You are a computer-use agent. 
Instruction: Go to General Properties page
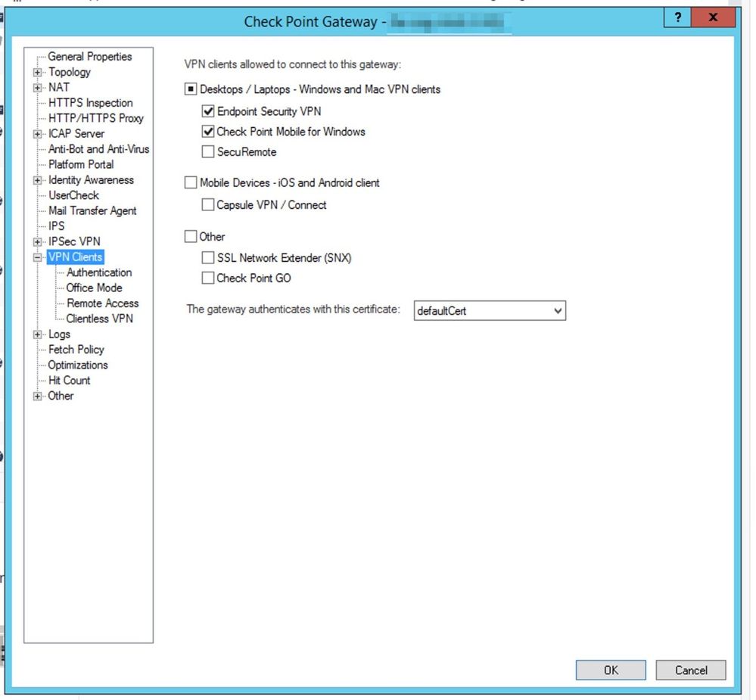89,57
